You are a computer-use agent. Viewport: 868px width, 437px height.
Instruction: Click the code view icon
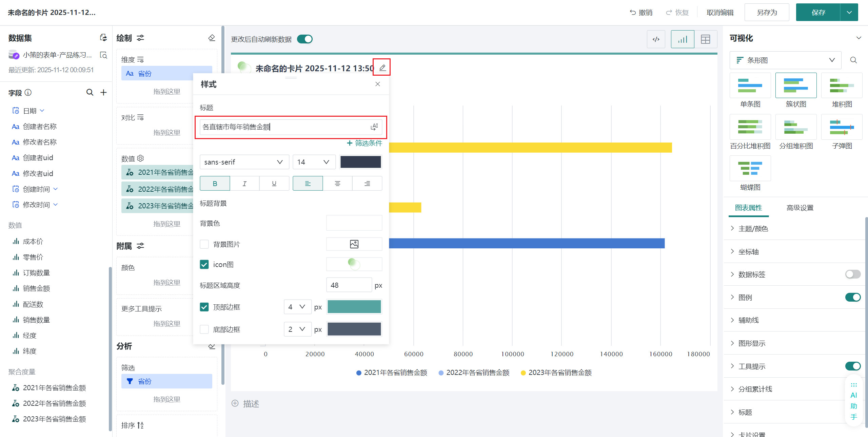click(656, 39)
